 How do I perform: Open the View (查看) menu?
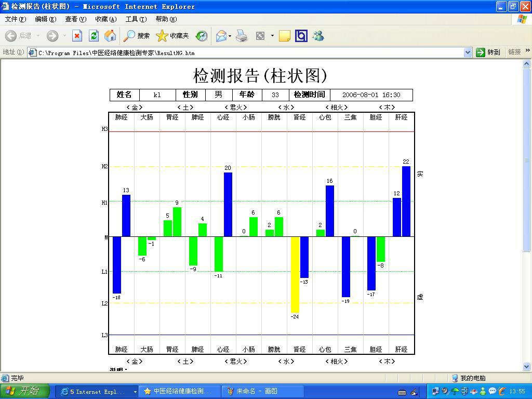coord(76,19)
